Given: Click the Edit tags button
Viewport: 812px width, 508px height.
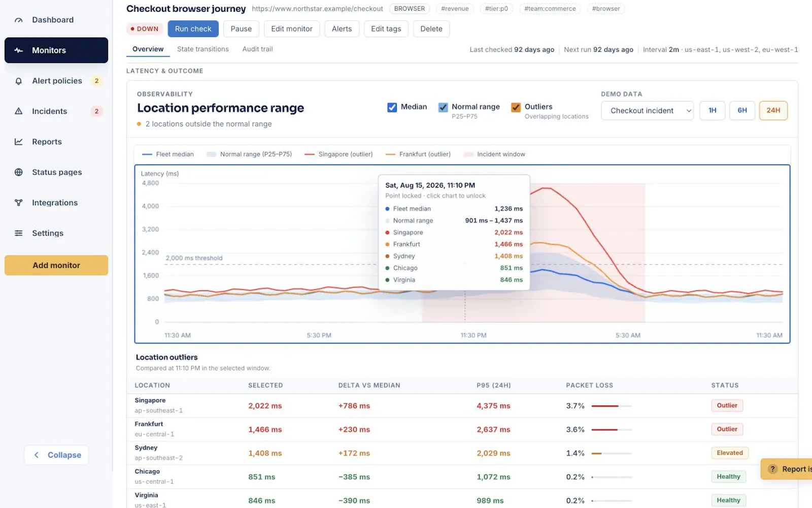Looking at the screenshot, I should pyautogui.click(x=386, y=29).
